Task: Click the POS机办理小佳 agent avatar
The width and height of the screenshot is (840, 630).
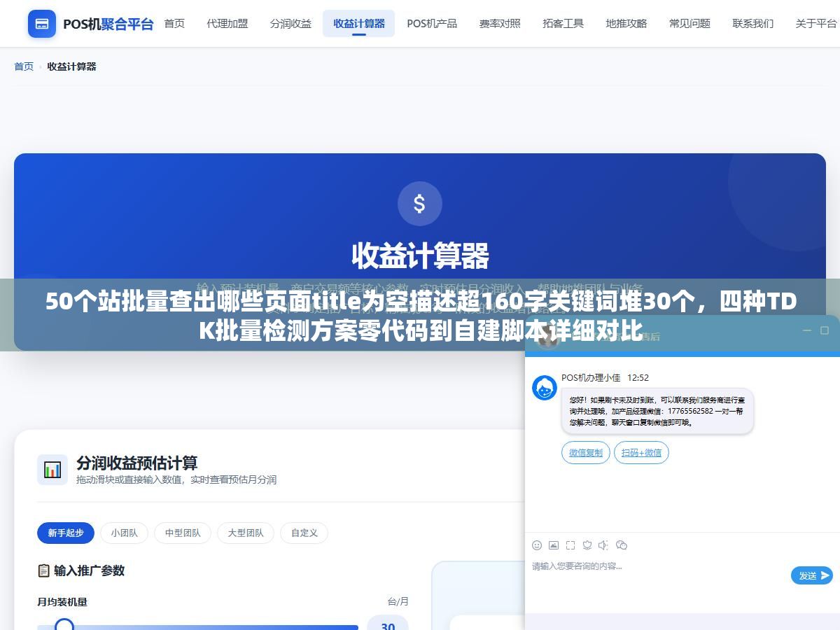Action: click(x=545, y=388)
